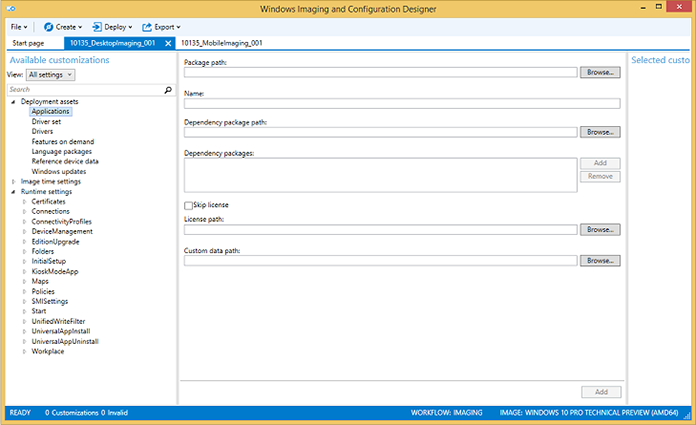This screenshot has width=696, height=425.
Task: Expand the KioskModeApp node
Action: (24, 271)
